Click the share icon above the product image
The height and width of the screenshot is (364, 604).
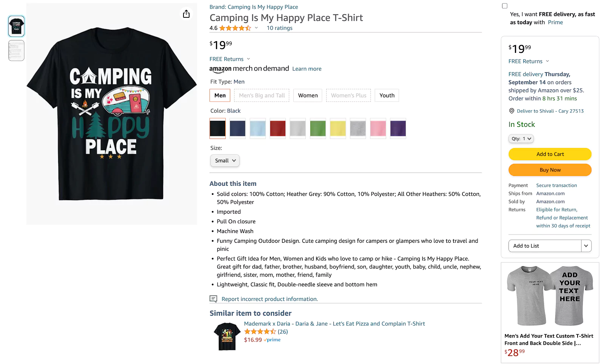186,14
